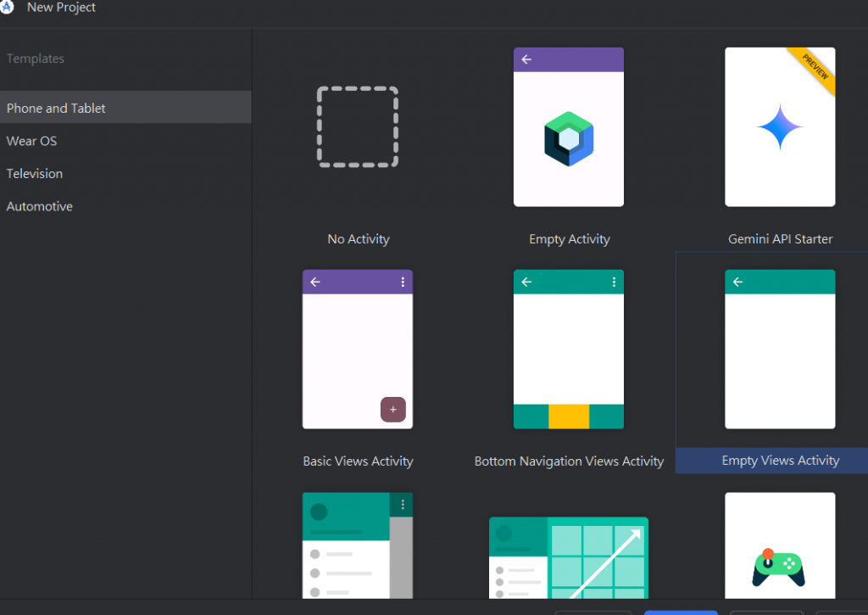This screenshot has height=615, width=868.
Task: Choose the navigation drawer template thumbnail
Action: pyautogui.click(x=358, y=545)
